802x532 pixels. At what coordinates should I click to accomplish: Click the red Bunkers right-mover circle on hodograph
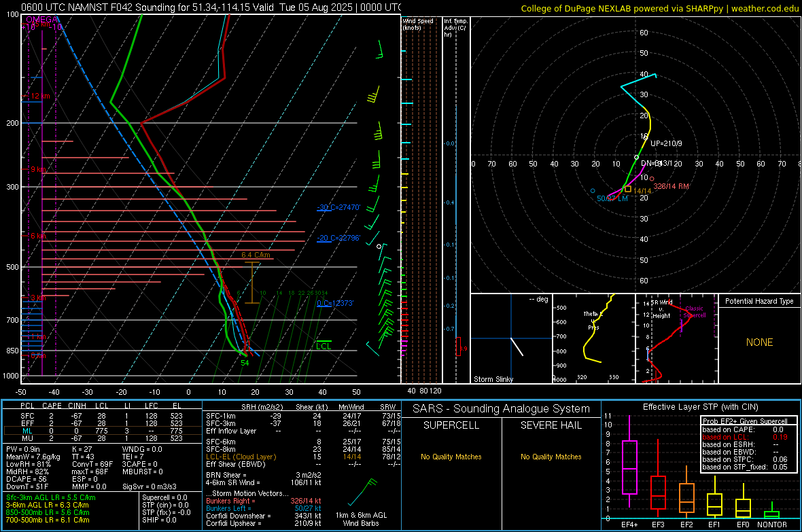pyautogui.click(x=652, y=179)
